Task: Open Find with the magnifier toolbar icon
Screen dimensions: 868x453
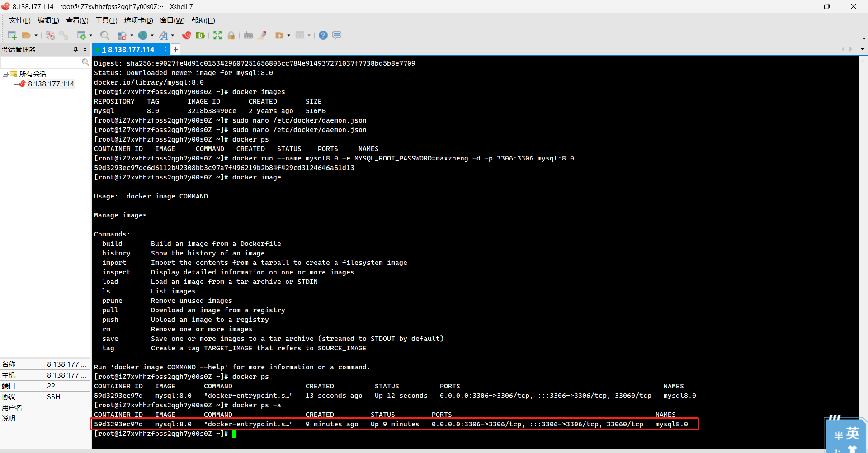Action: 105,35
